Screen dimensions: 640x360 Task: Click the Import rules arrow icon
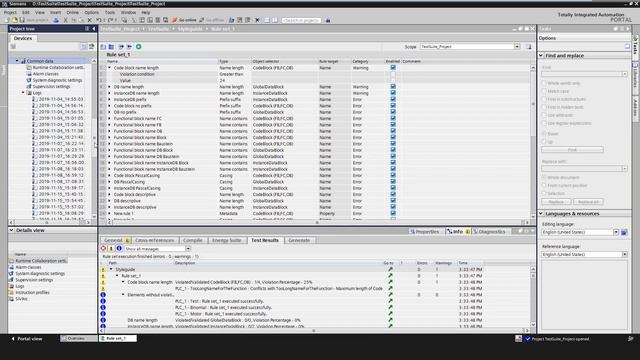[121, 47]
